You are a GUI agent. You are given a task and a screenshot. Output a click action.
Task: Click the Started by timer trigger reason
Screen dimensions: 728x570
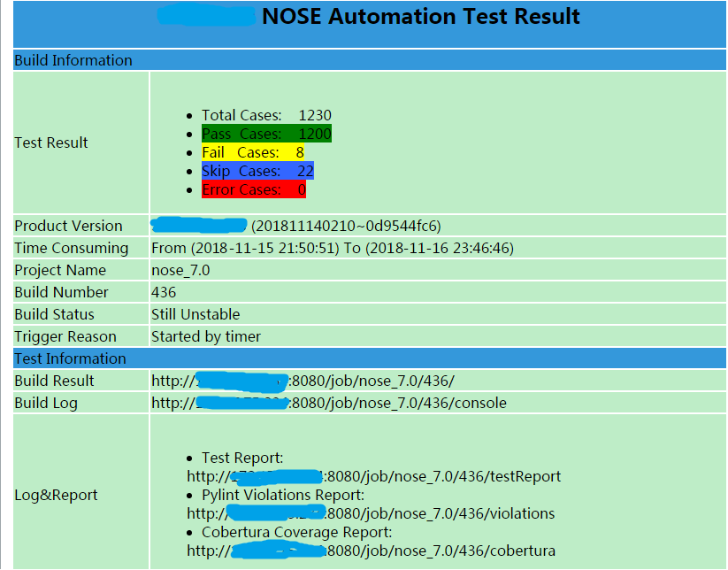click(206, 336)
